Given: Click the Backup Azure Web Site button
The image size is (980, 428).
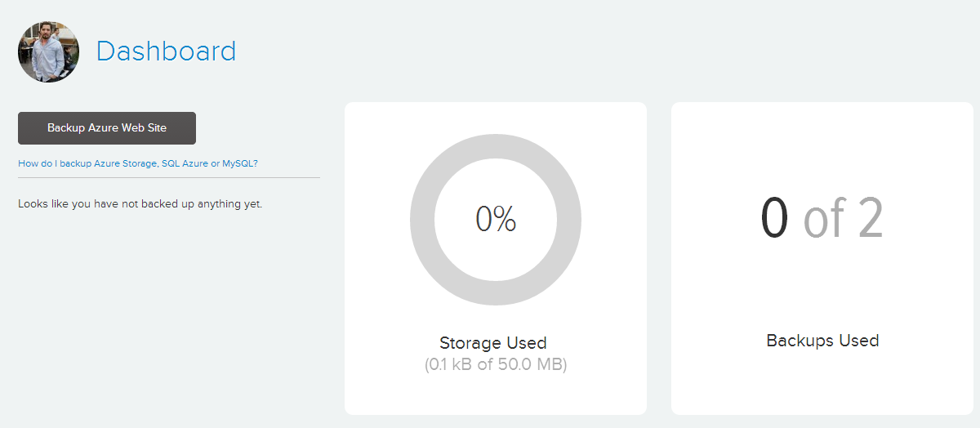Looking at the screenshot, I should click(107, 128).
